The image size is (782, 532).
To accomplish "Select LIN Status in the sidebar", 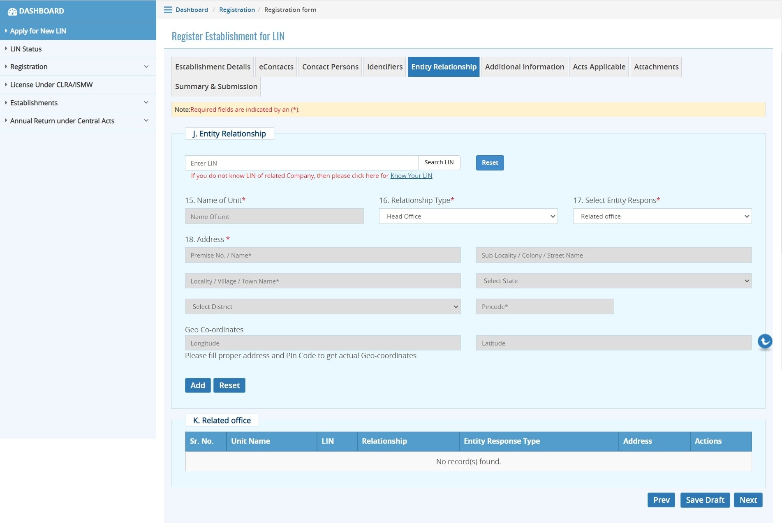I will pyautogui.click(x=26, y=49).
